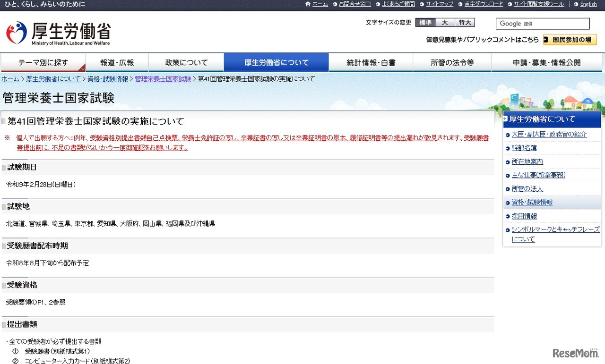The height and width of the screenshot is (364, 605).
Task: Click the 厚生労働省について sidebar header
Action: (552, 119)
